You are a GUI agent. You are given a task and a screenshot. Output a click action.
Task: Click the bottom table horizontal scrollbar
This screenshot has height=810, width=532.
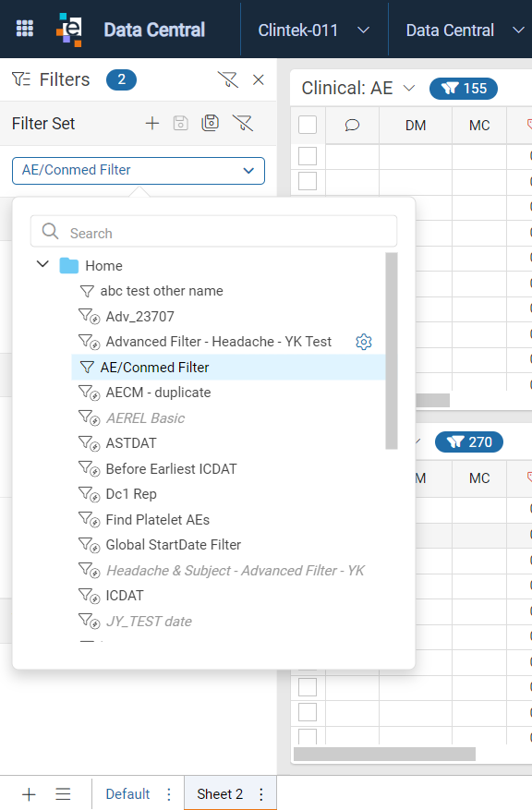coord(384,755)
